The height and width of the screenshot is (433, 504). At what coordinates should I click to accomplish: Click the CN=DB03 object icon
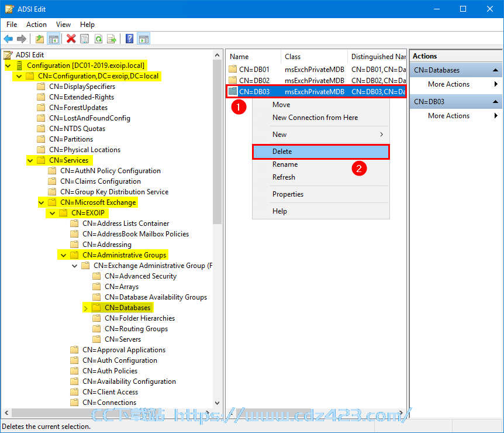(x=233, y=91)
